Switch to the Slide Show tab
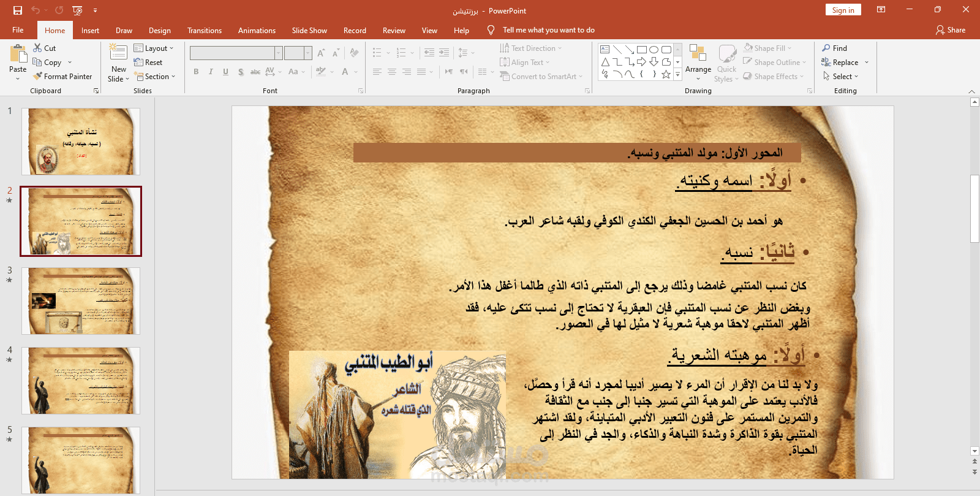This screenshot has width=980, height=496. (309, 30)
